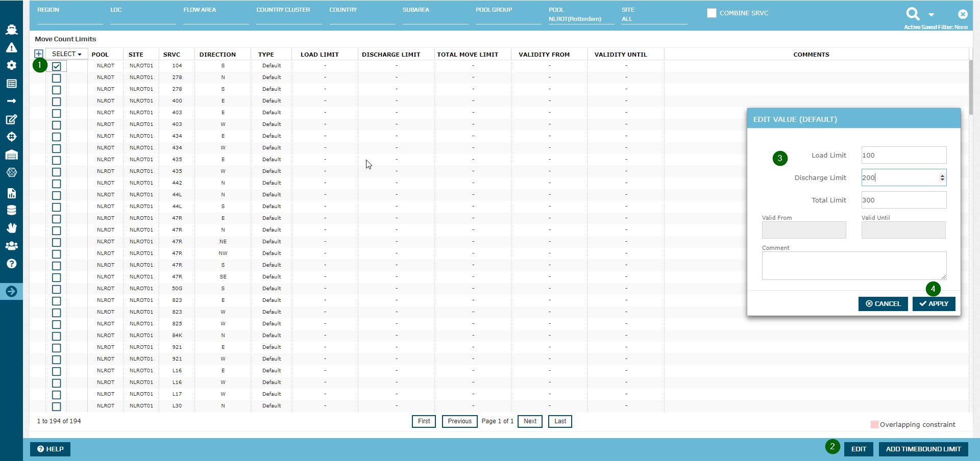Open the warehouse icon in the sidebar
Viewport: 980px width, 461px height.
coord(11,155)
